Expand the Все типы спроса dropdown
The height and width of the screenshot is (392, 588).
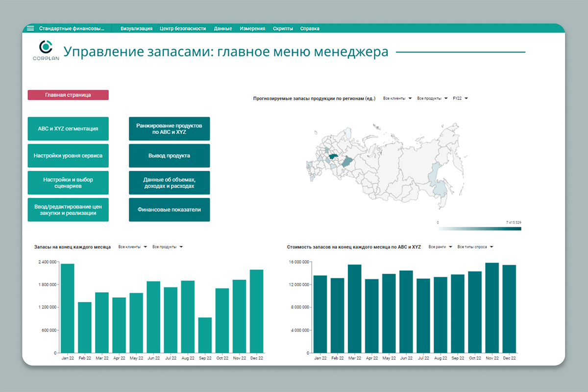coord(475,247)
